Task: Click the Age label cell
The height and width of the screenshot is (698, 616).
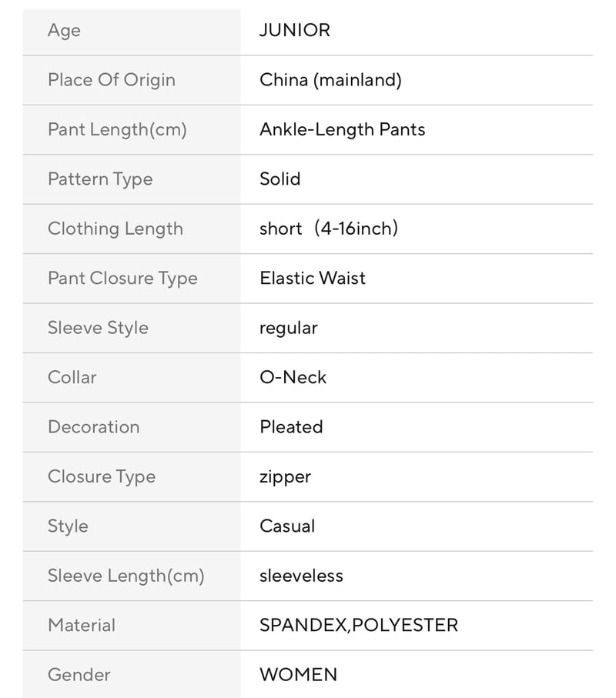Action: tap(132, 32)
